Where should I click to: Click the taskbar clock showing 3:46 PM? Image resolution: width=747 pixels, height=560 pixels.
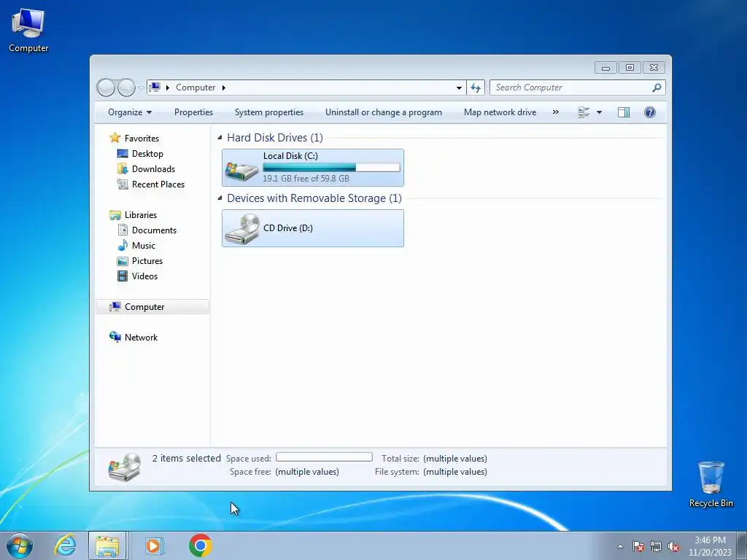tap(710, 546)
